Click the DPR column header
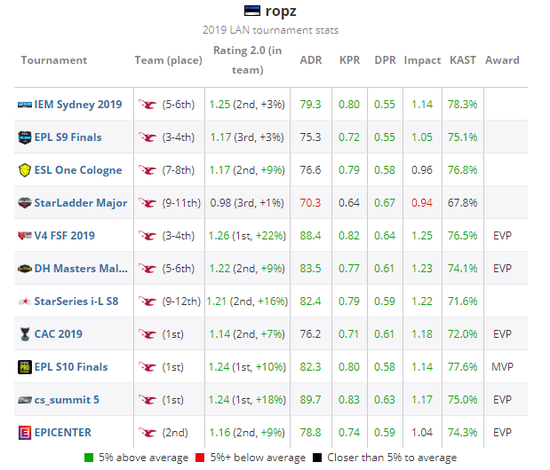The width and height of the screenshot is (550, 470). (385, 60)
